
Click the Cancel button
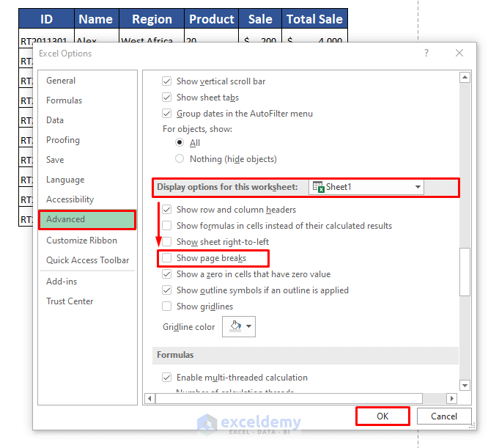(x=444, y=416)
